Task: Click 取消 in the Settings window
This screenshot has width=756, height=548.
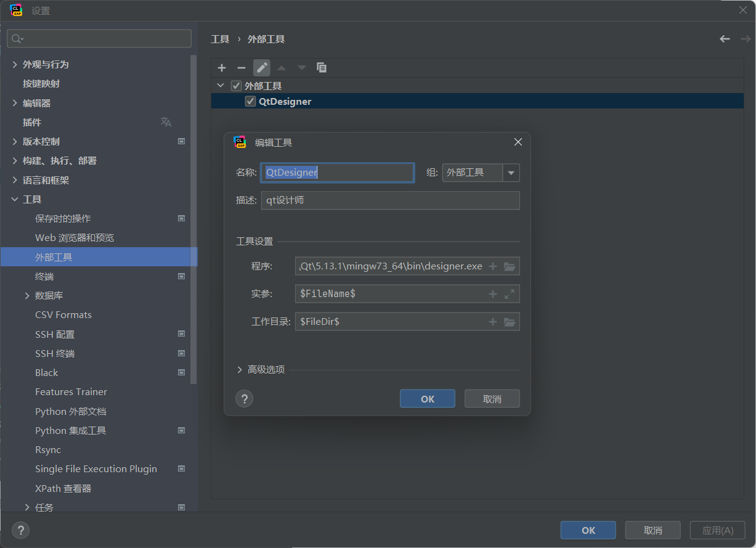Action: pos(653,530)
